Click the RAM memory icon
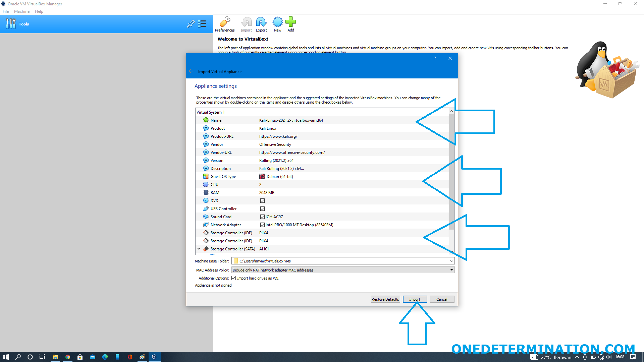 pos(206,192)
